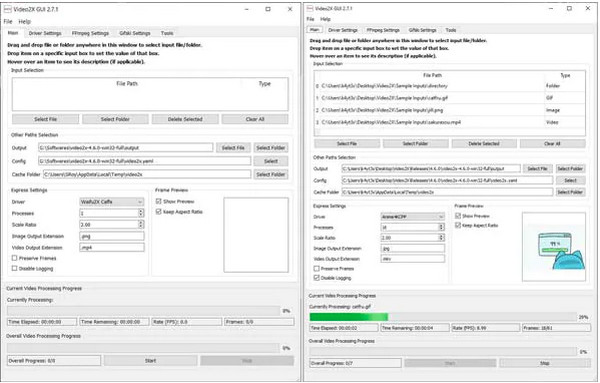Click Scale Ratio spinner arrows in left window

click(x=141, y=225)
